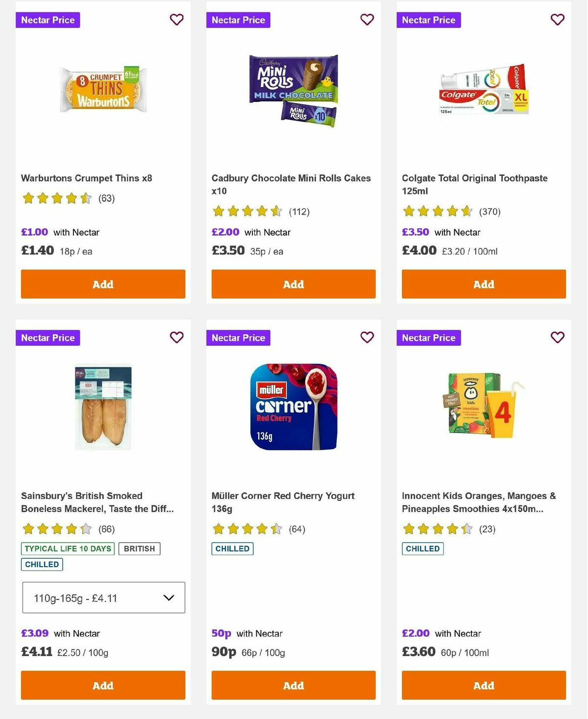Click the heart icon on Innocent Kids Smoothies

pos(557,337)
